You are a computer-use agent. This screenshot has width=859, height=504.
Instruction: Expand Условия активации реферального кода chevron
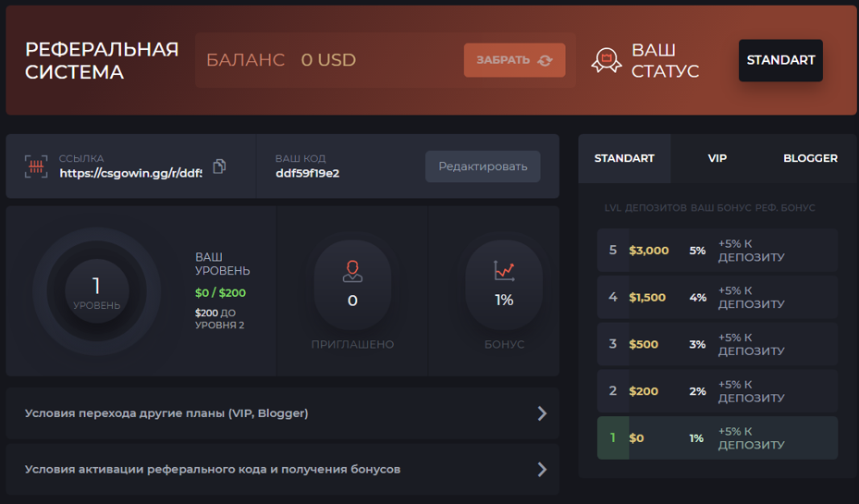(542, 469)
